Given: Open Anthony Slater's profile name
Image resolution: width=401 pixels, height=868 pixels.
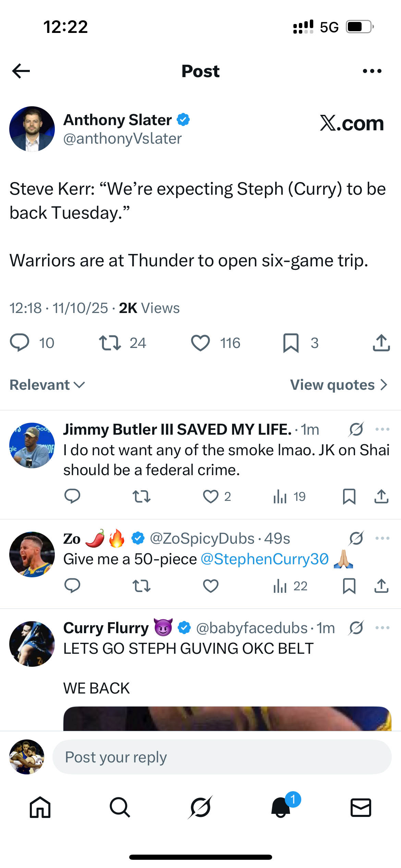Looking at the screenshot, I should click(x=118, y=120).
